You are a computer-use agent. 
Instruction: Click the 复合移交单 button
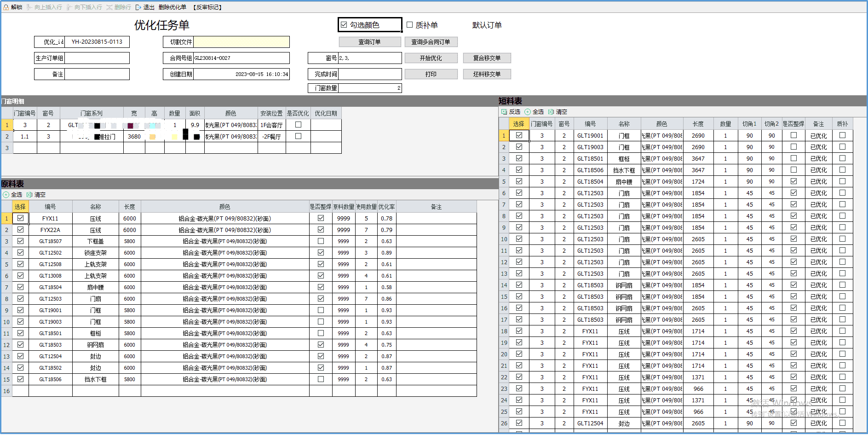(487, 58)
